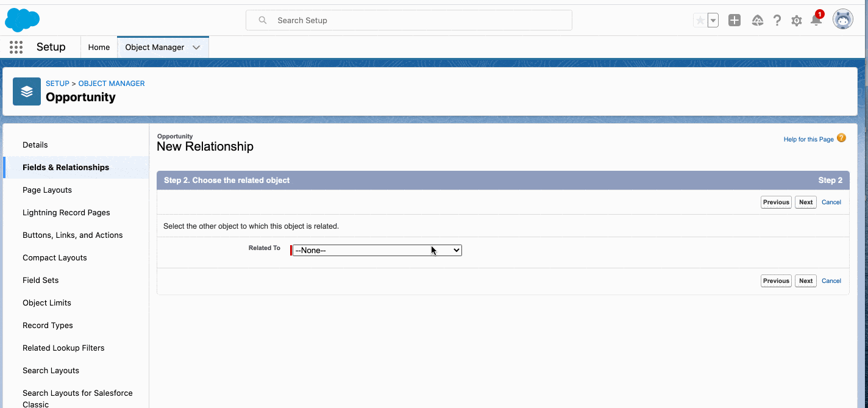Open Related Lookup Filters in sidebar
Viewport: 868px width, 408px height.
[x=63, y=348]
